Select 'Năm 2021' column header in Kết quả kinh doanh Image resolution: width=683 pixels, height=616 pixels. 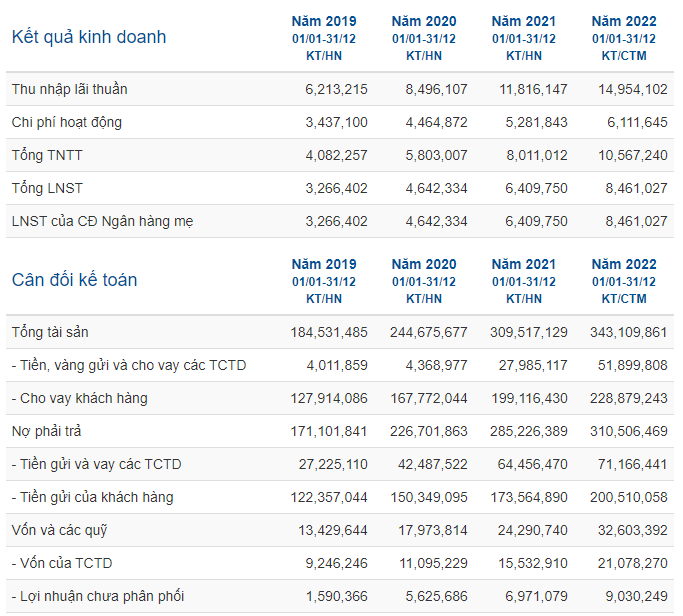(524, 21)
